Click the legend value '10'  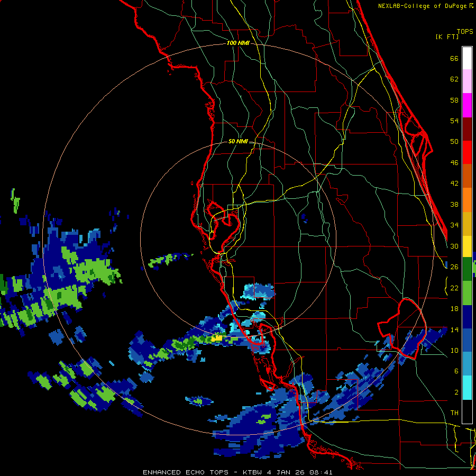point(454,350)
